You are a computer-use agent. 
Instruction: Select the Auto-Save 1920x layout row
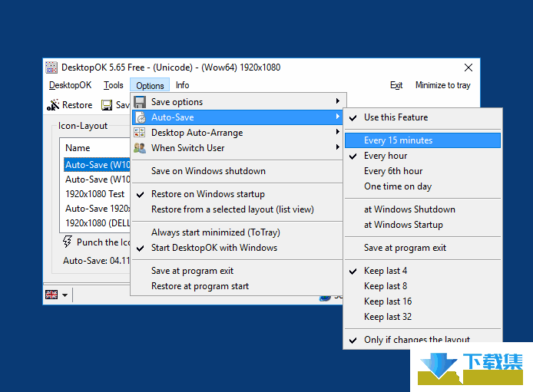point(97,209)
